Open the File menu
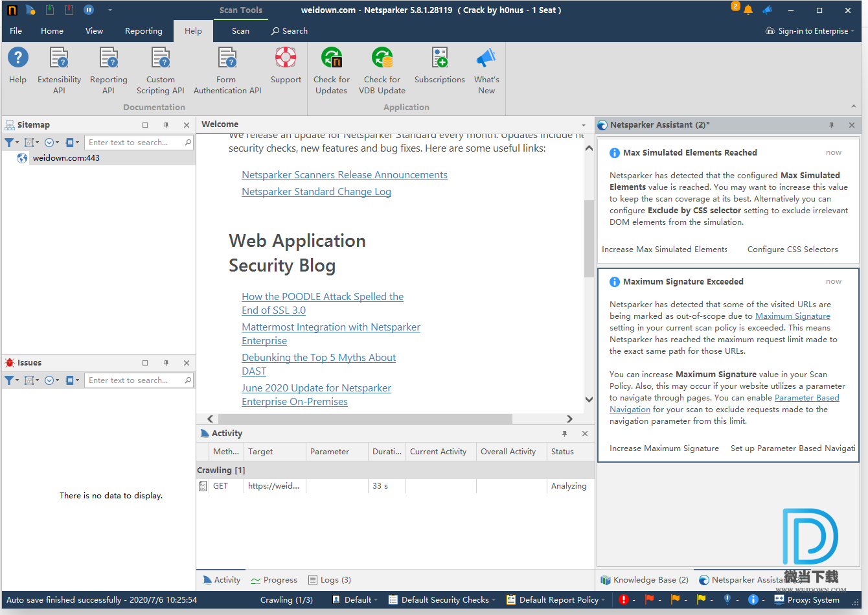This screenshot has width=868, height=615. point(16,31)
